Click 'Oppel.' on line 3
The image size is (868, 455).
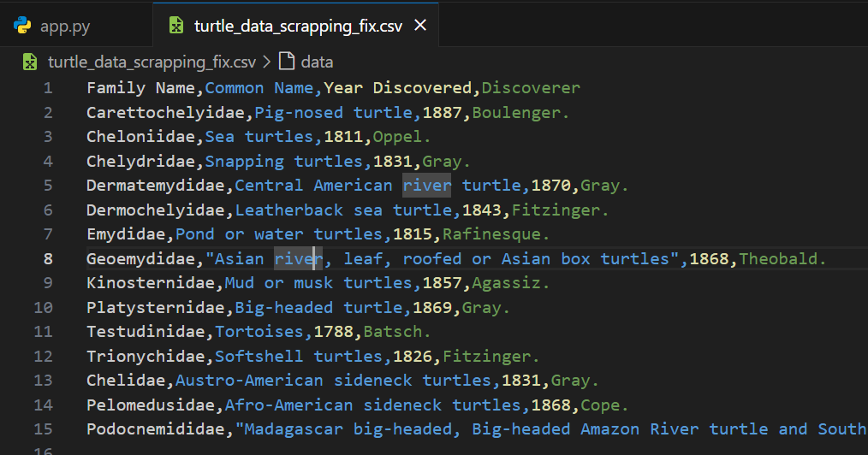pos(401,137)
